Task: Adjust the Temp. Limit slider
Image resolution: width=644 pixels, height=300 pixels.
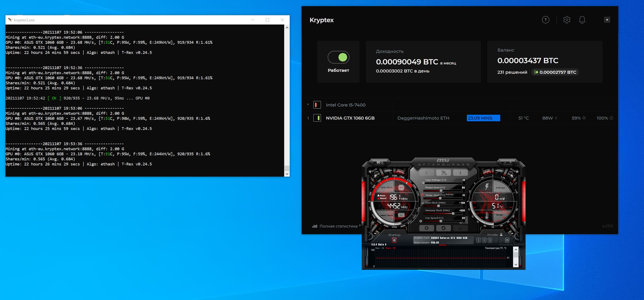Action: pos(442,198)
